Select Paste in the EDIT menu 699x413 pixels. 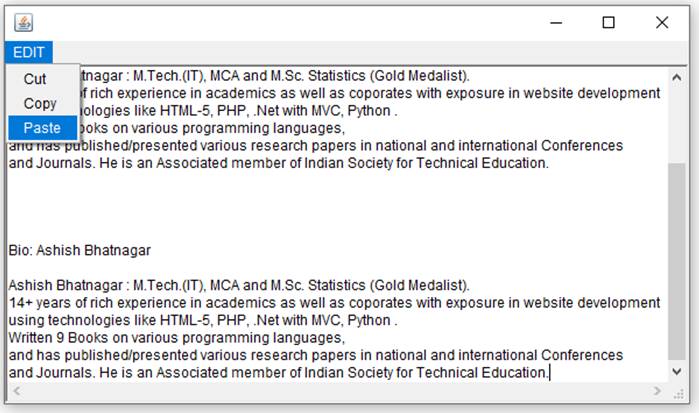coord(42,128)
